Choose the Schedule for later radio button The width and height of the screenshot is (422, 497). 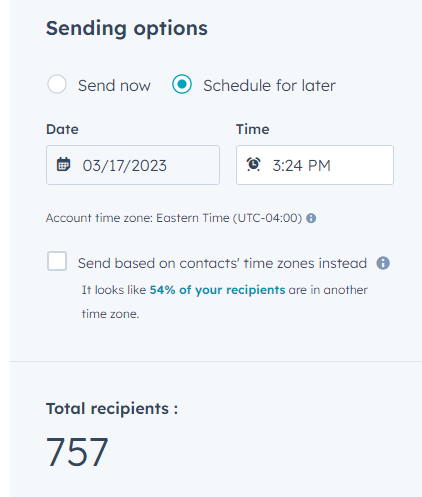tap(182, 84)
